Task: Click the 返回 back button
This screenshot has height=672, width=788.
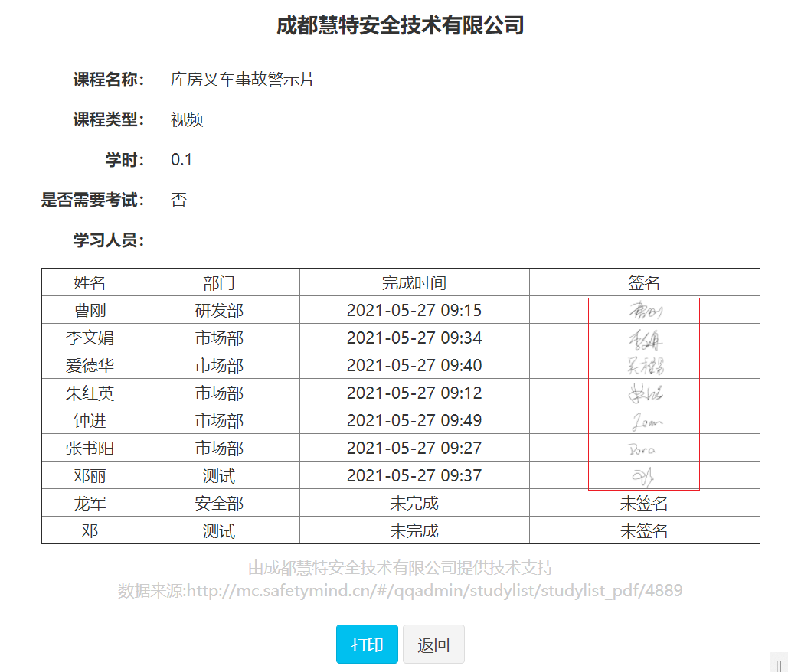Action: (433, 644)
